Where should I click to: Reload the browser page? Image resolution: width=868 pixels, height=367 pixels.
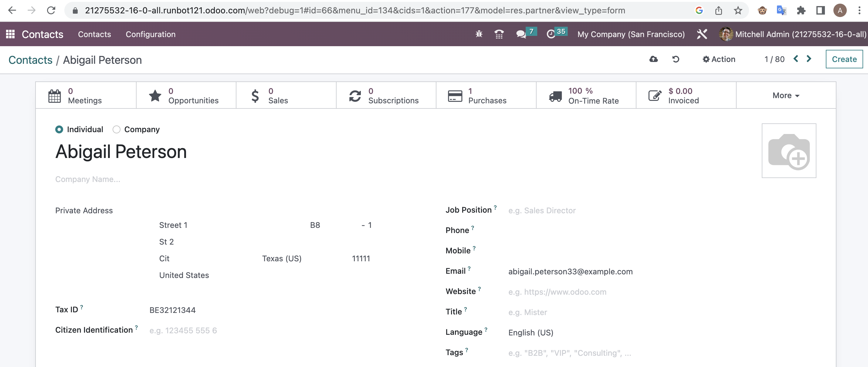[51, 10]
